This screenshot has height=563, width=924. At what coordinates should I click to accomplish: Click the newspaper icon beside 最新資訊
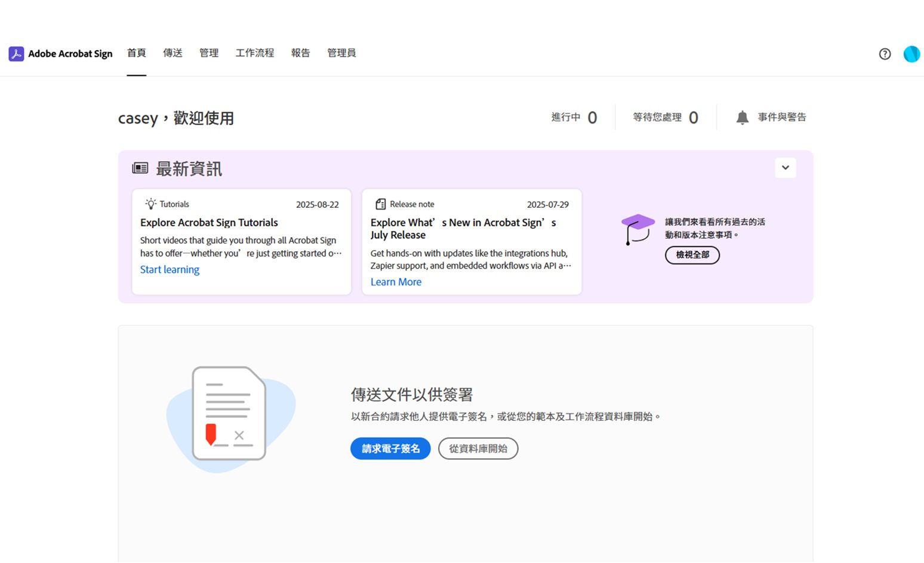click(140, 168)
